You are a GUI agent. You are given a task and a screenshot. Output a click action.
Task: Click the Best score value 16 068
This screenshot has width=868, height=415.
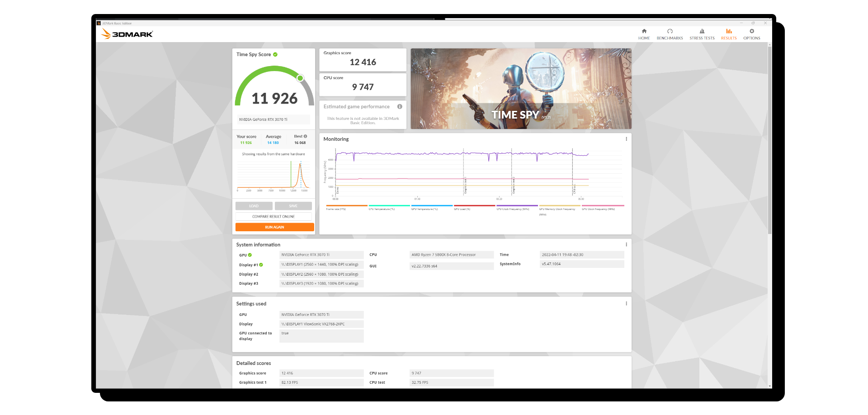[300, 143]
